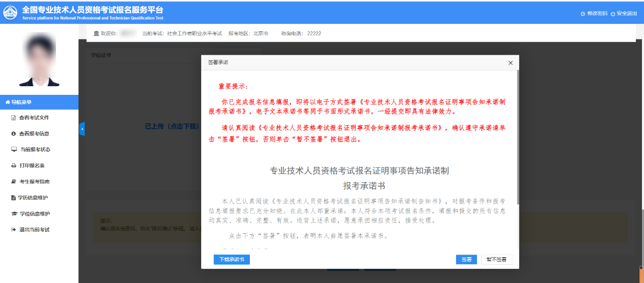
Task: Click 安全退出 to log out
Action: click(624, 13)
